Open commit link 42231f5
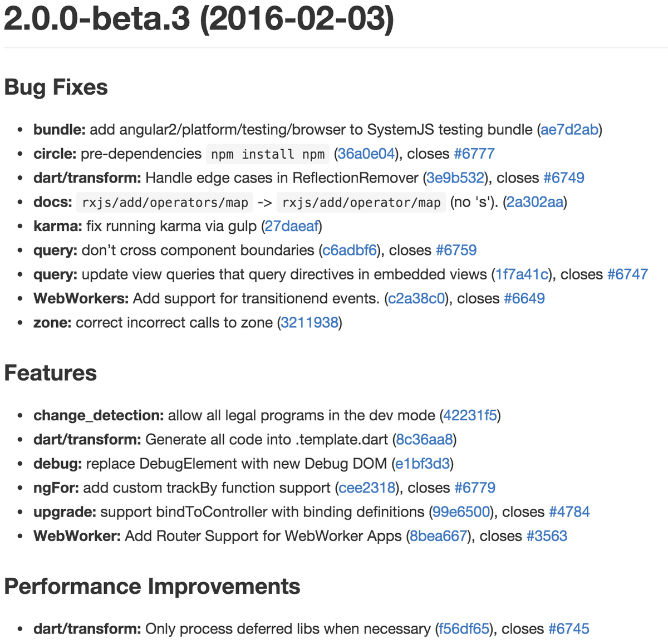The width and height of the screenshot is (668, 644). 470,416
